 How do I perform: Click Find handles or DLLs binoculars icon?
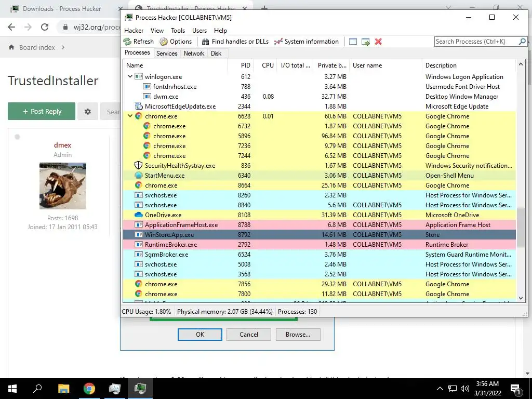[205, 42]
